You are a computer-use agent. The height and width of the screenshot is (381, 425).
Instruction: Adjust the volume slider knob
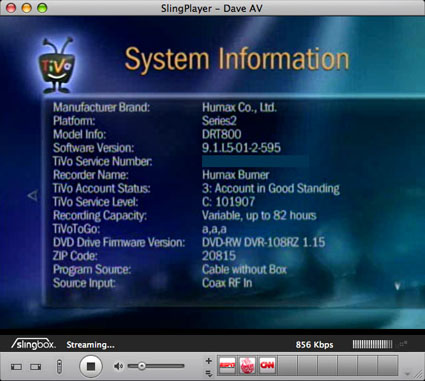click(x=141, y=366)
